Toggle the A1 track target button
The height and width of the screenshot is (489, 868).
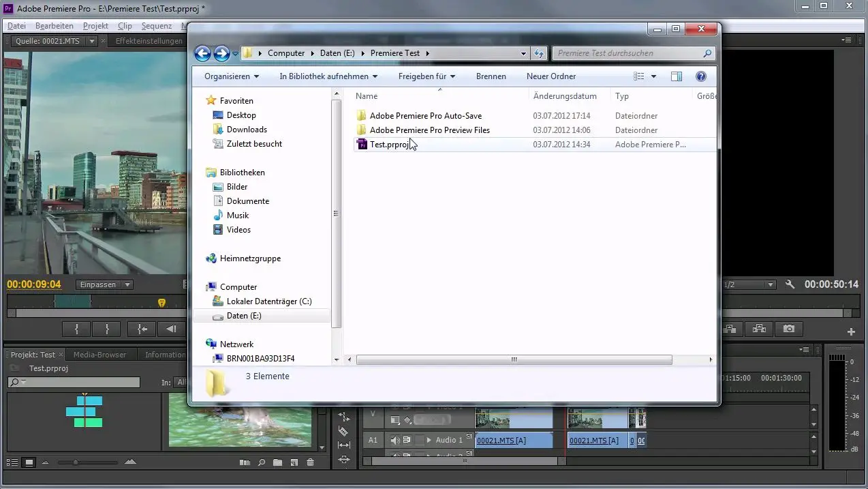pyautogui.click(x=373, y=441)
